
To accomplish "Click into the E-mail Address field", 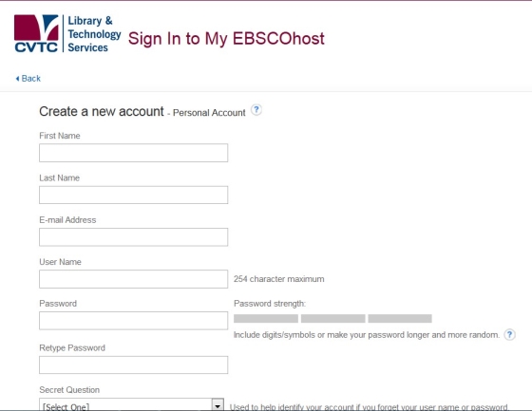I will click(x=133, y=237).
